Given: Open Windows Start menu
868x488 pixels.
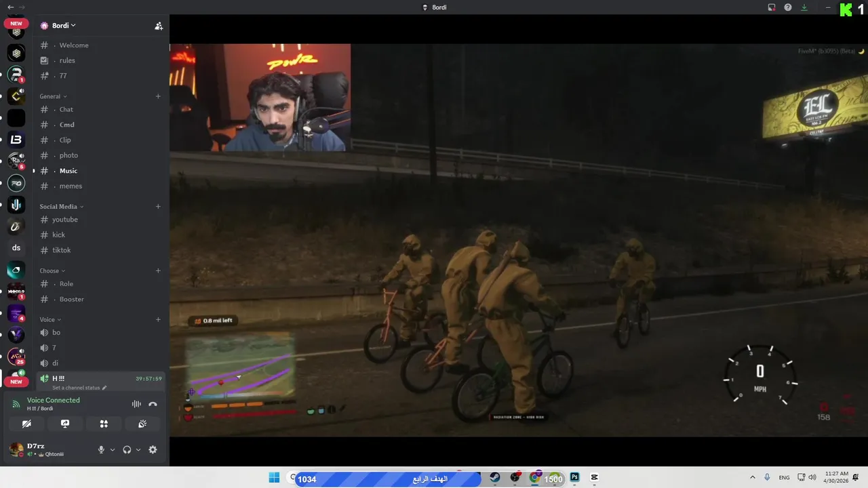Looking at the screenshot, I should pyautogui.click(x=274, y=478).
